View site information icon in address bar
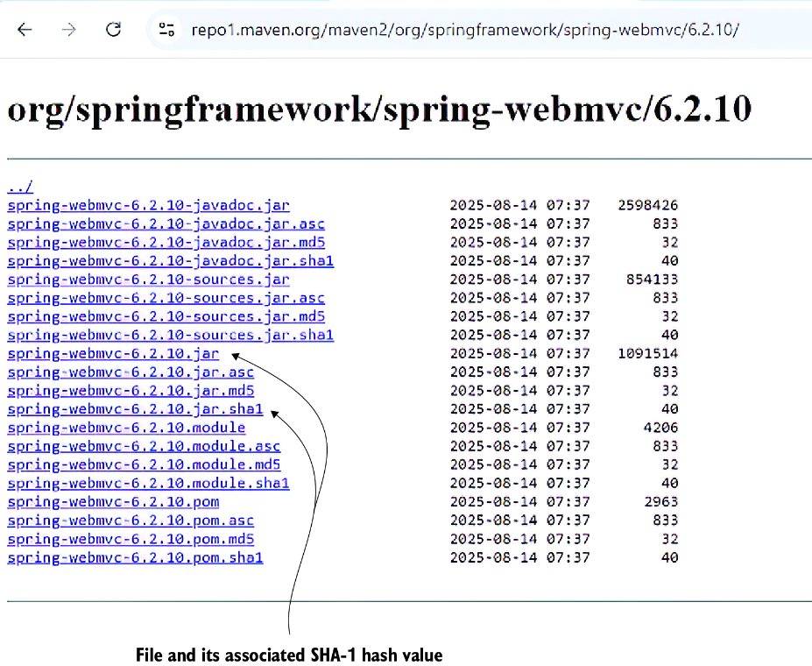Image resolution: width=812 pixels, height=666 pixels. pos(166,30)
